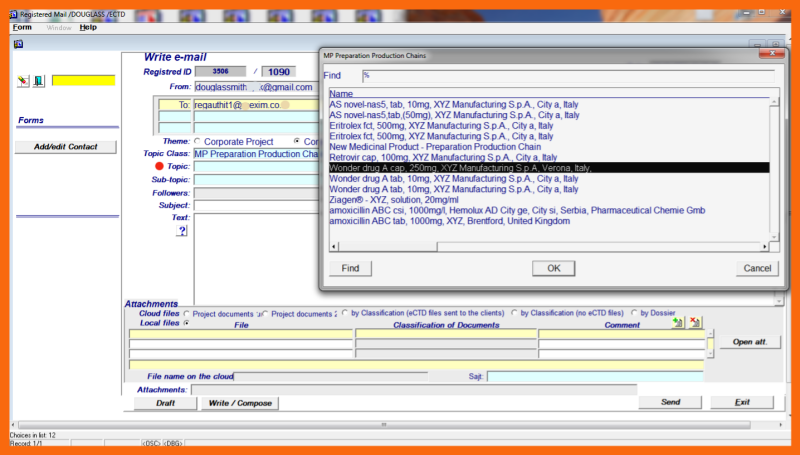Click the pencil edit icon in left panel
This screenshot has width=800, height=455.
coord(24,81)
